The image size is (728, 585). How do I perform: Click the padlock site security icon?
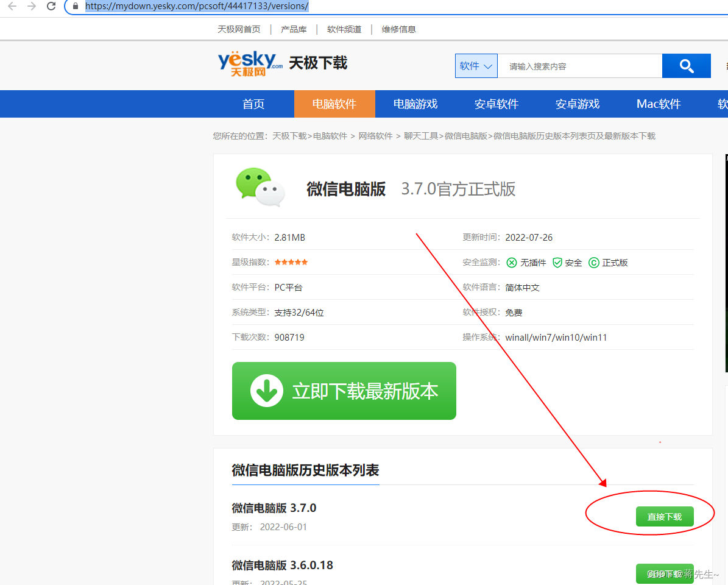point(75,6)
